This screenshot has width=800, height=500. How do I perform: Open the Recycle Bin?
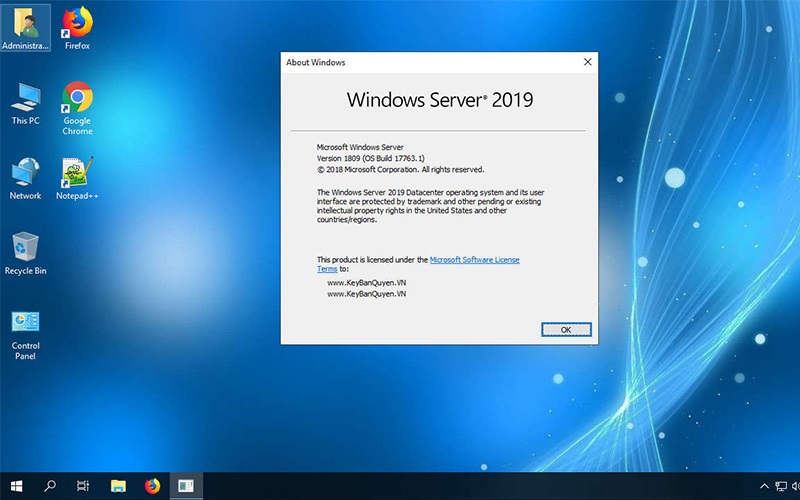pos(26,254)
